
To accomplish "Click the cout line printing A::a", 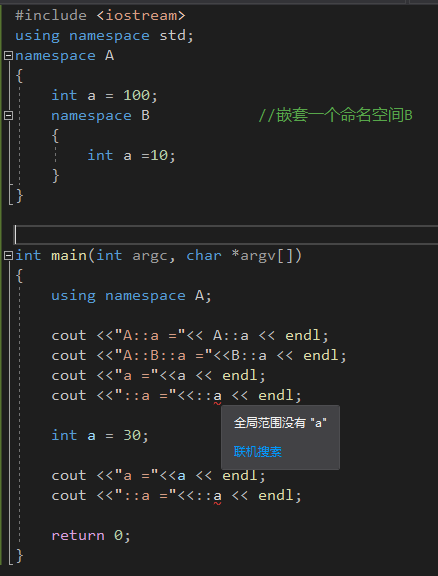I will [x=190, y=335].
